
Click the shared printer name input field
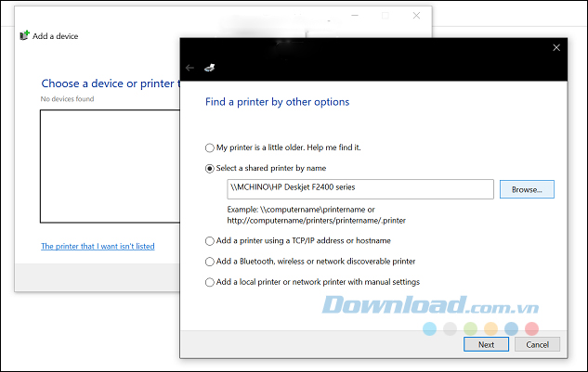tap(360, 189)
